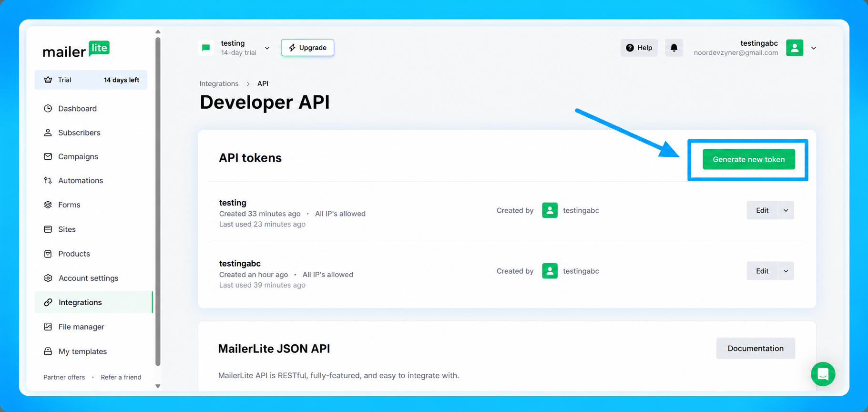Open Account settings gear icon

[48, 278]
